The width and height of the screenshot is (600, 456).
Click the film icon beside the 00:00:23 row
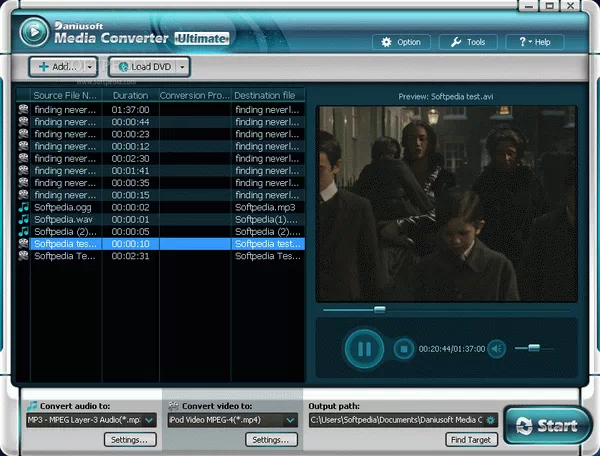(x=23, y=134)
